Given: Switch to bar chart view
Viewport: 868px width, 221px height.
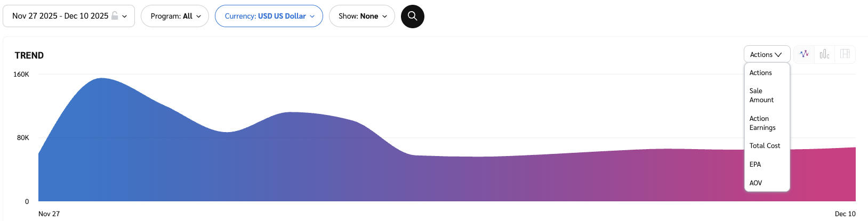Looking at the screenshot, I should 824,54.
